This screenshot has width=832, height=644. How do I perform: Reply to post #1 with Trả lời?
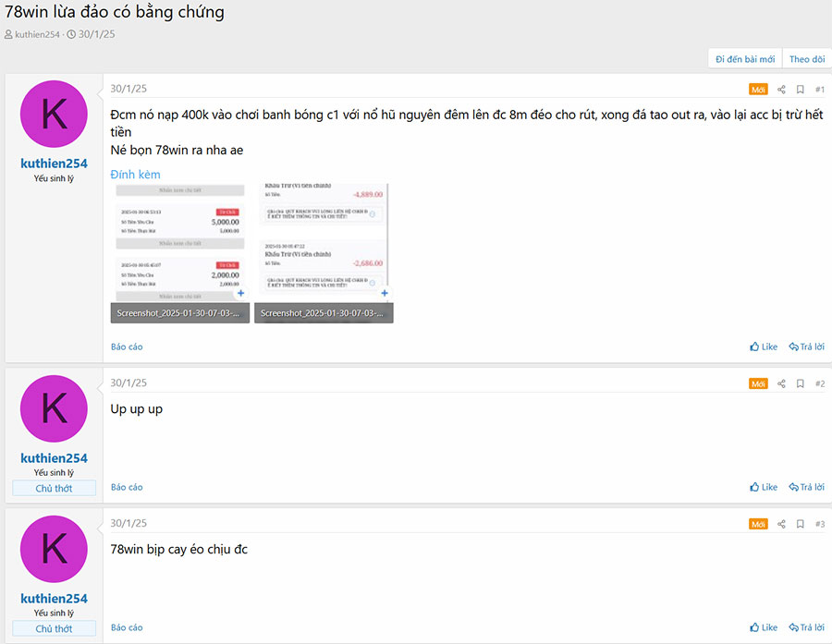click(806, 346)
